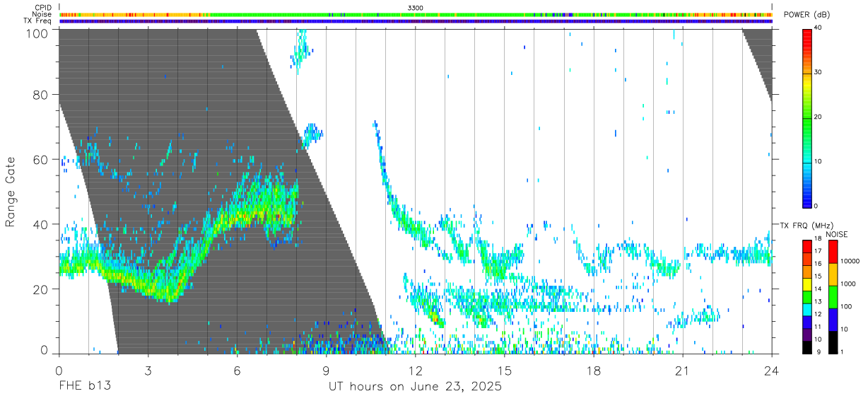
Task: Click the 10 tick on power colorbar
Action: 819,161
